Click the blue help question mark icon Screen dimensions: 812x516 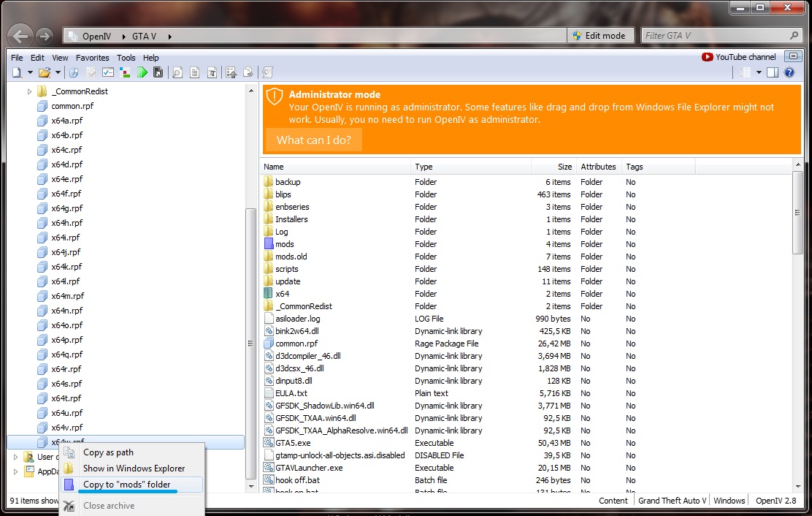click(789, 72)
